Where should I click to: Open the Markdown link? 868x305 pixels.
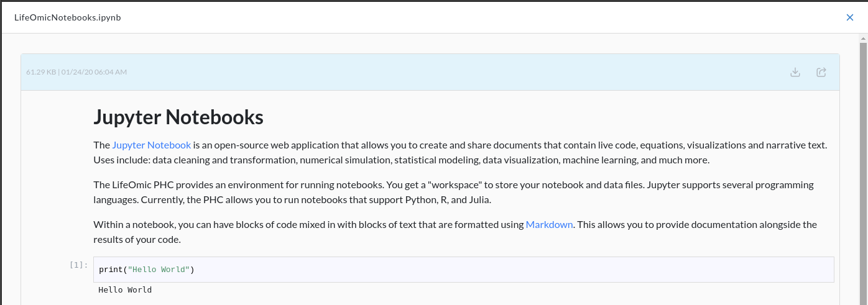point(549,224)
